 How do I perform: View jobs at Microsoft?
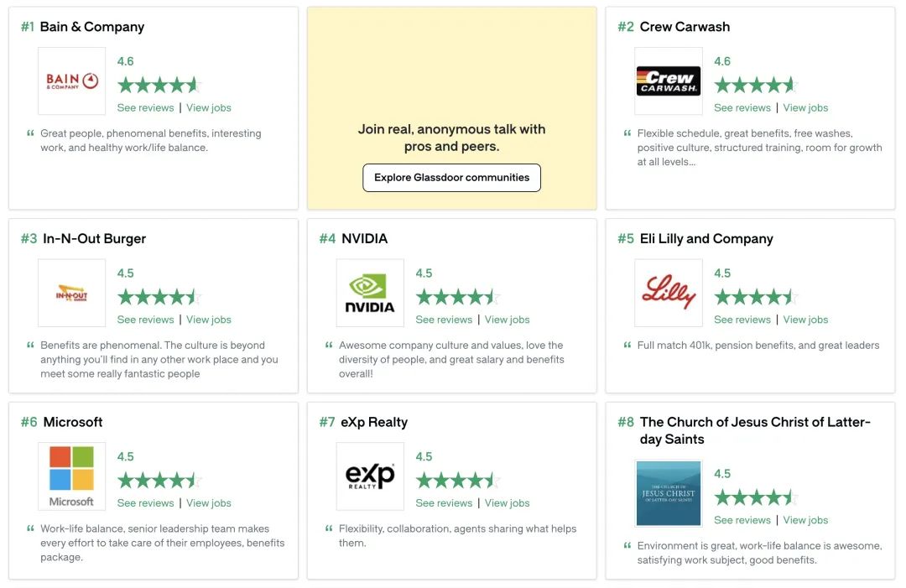209,502
